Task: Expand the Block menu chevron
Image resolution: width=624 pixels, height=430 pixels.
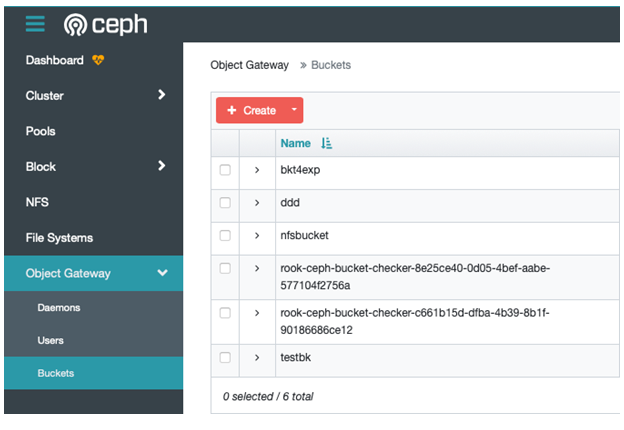Action: (161, 165)
